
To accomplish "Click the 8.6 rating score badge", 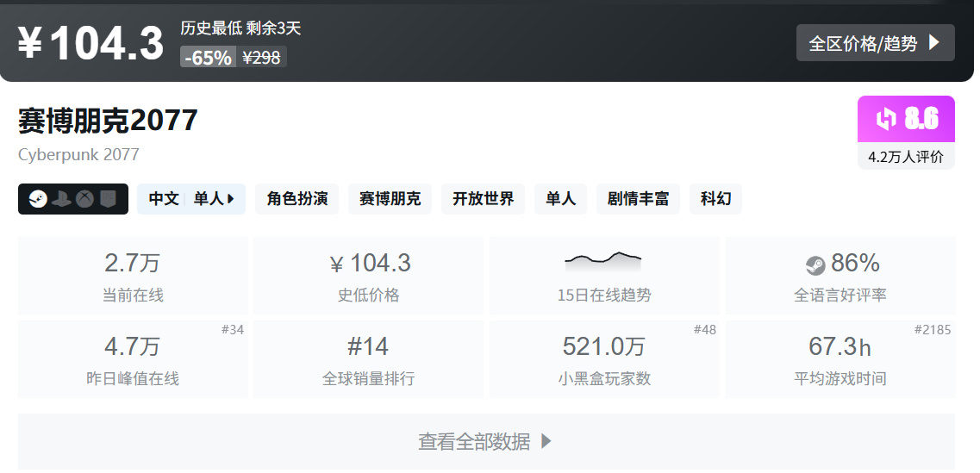I will [x=906, y=119].
